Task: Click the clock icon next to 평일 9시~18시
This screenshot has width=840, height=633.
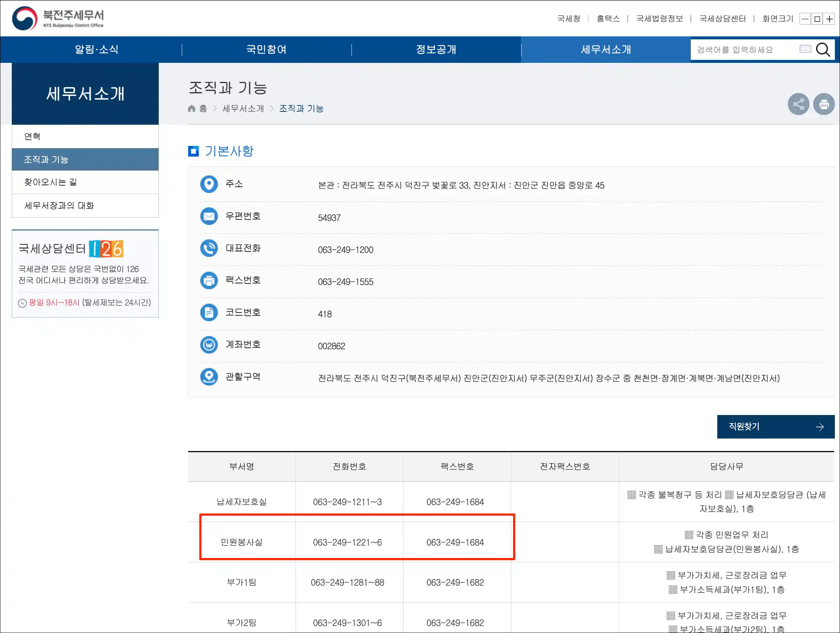Action: coord(22,303)
